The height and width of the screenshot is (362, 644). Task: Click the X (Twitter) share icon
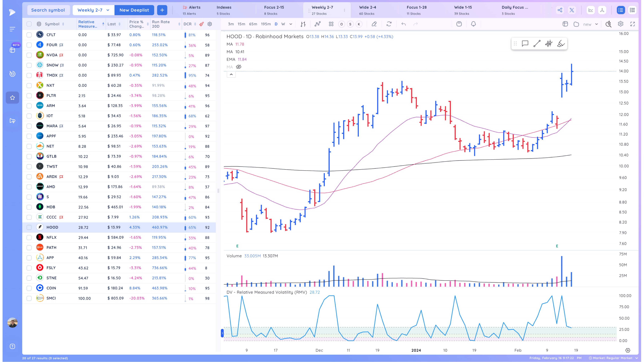(x=572, y=10)
